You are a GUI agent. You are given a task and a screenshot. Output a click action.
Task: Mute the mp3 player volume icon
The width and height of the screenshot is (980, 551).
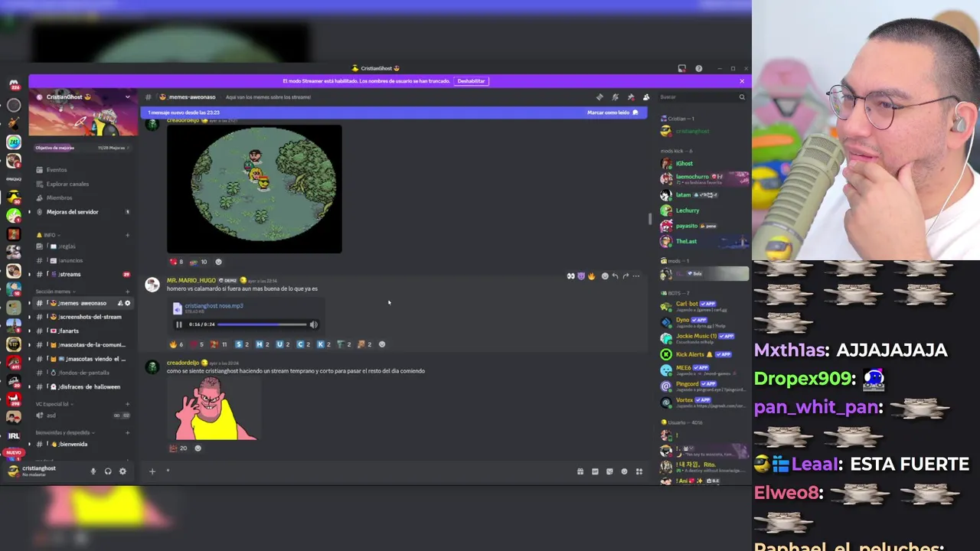[x=313, y=324]
